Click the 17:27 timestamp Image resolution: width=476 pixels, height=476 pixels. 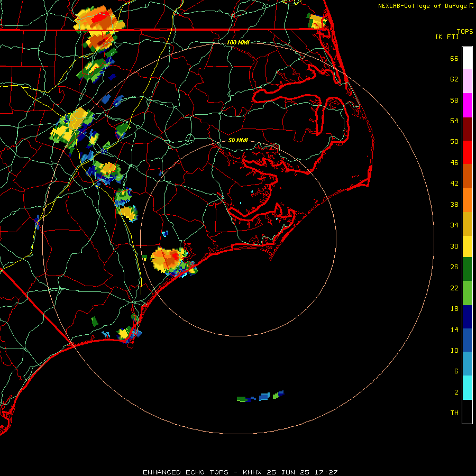pyautogui.click(x=326, y=472)
